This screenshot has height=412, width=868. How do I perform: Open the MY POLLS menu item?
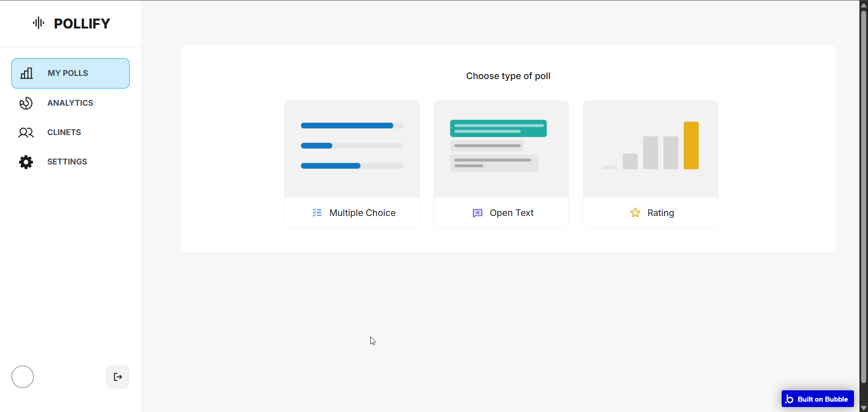pyautogui.click(x=71, y=73)
